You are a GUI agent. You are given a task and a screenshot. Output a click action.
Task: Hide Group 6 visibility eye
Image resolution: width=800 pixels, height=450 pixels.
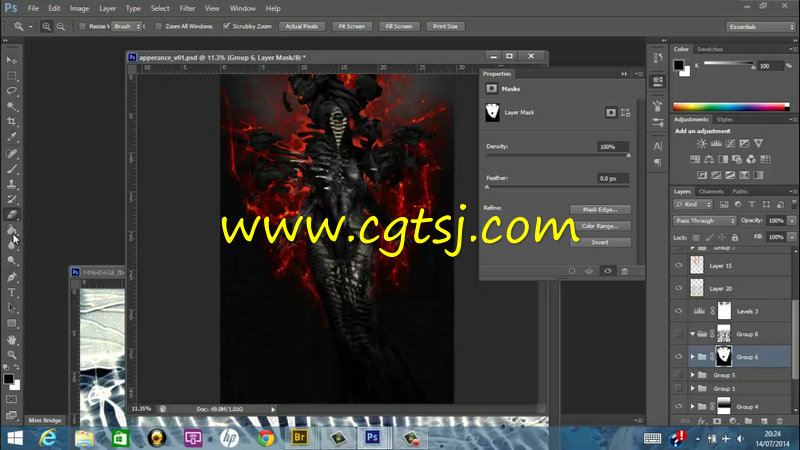[679, 357]
